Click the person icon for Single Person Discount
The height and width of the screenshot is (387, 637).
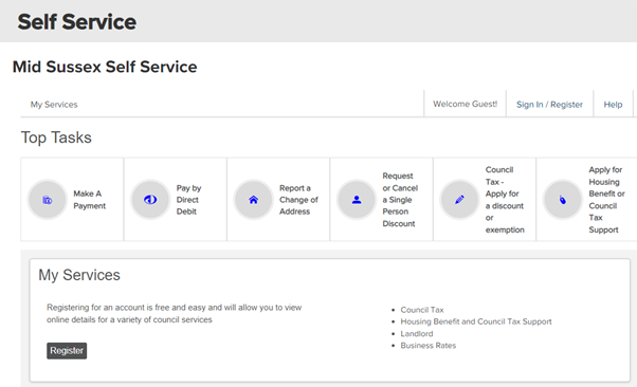point(357,200)
